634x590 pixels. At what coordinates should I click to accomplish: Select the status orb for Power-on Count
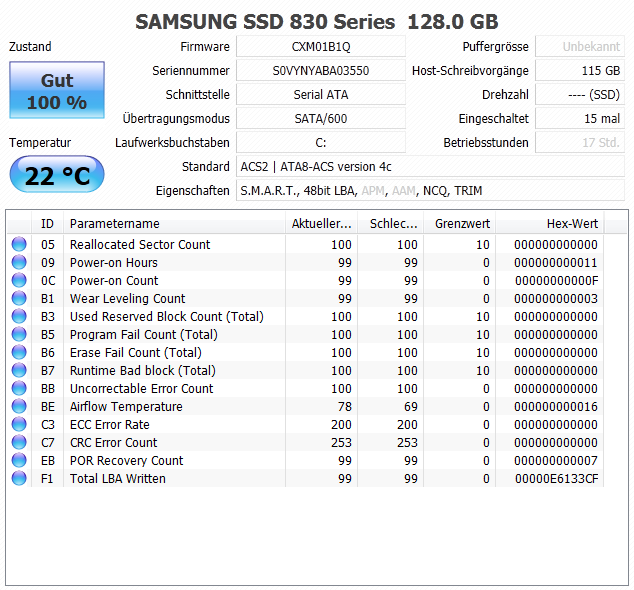tap(19, 280)
